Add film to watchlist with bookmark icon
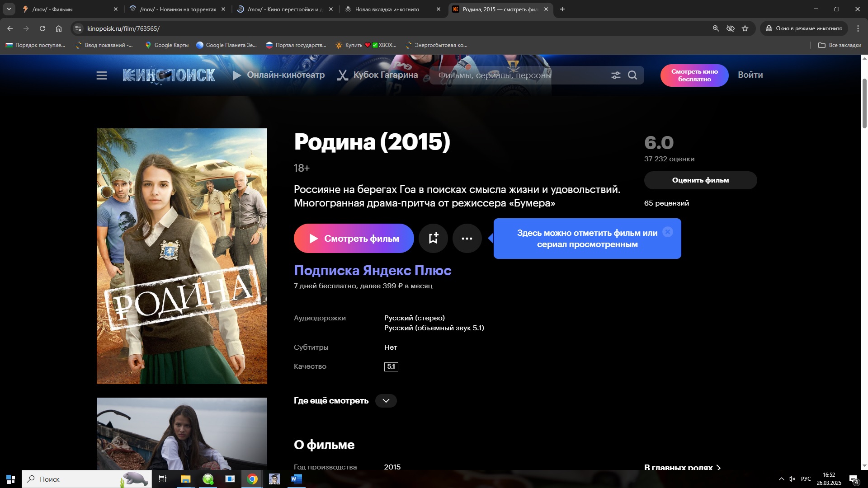The width and height of the screenshot is (868, 488). pyautogui.click(x=433, y=239)
